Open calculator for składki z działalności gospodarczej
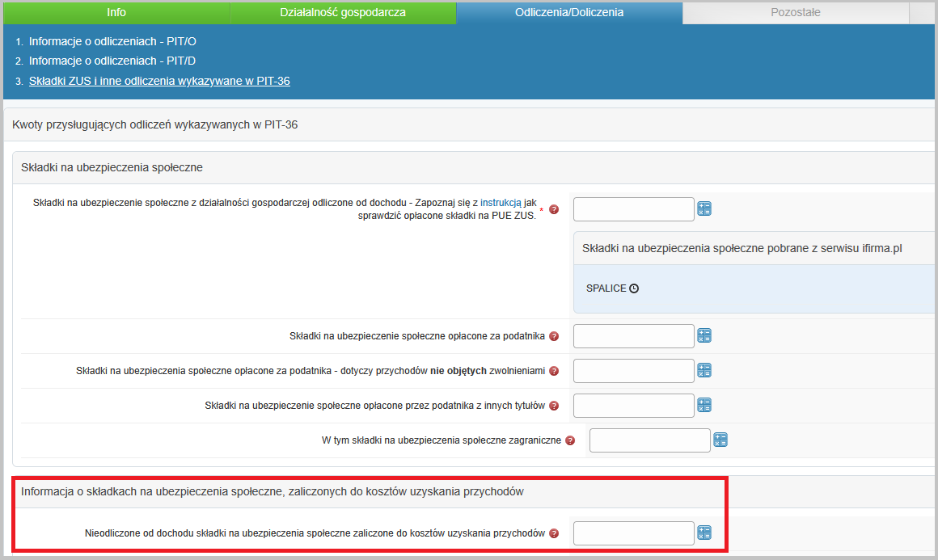Screen dimensions: 938x560 coord(703,209)
